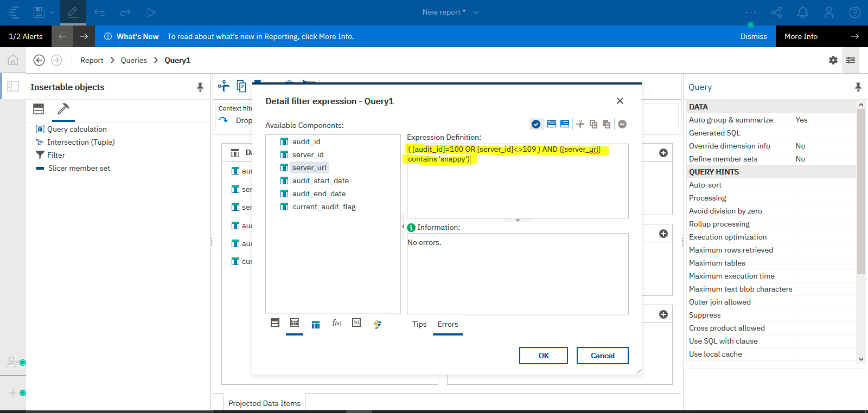This screenshot has width=868, height=413.
Task: Click the Validate expression checkmark icon
Action: [535, 124]
